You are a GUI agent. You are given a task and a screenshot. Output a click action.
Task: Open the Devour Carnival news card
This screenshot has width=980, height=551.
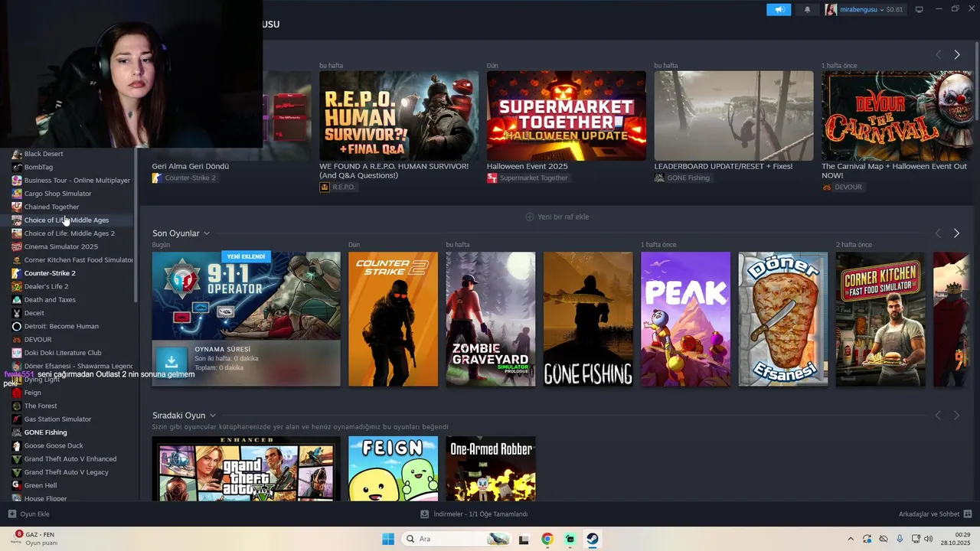tap(897, 116)
